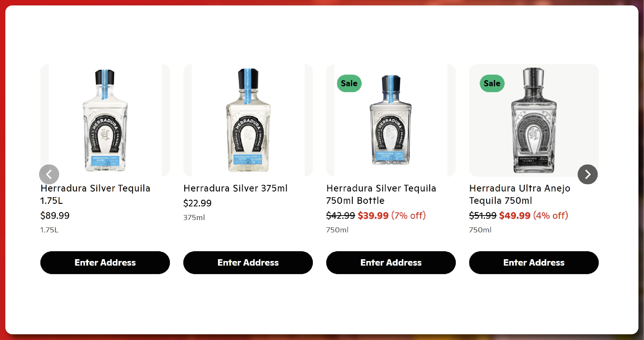Viewport: 644px width, 340px height.
Task: Open Herradura Silver Tequila 750ml Bottle link
Action: [x=381, y=194]
